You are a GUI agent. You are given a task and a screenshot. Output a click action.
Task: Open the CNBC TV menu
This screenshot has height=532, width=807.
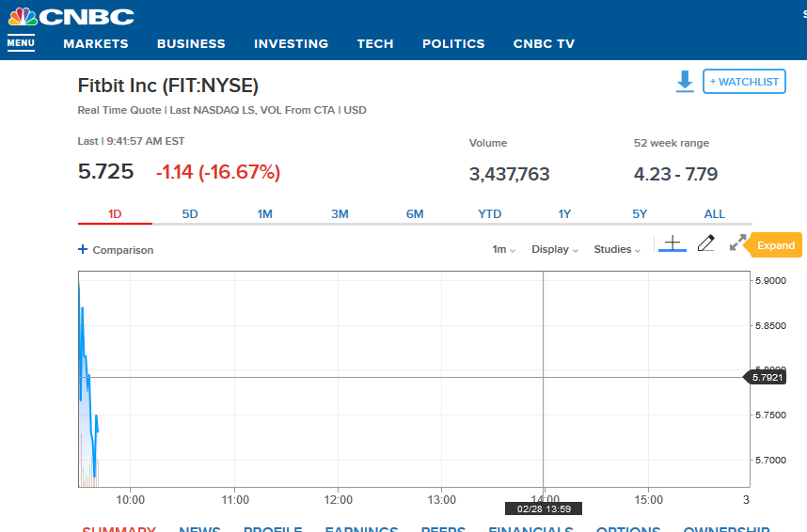coord(544,44)
